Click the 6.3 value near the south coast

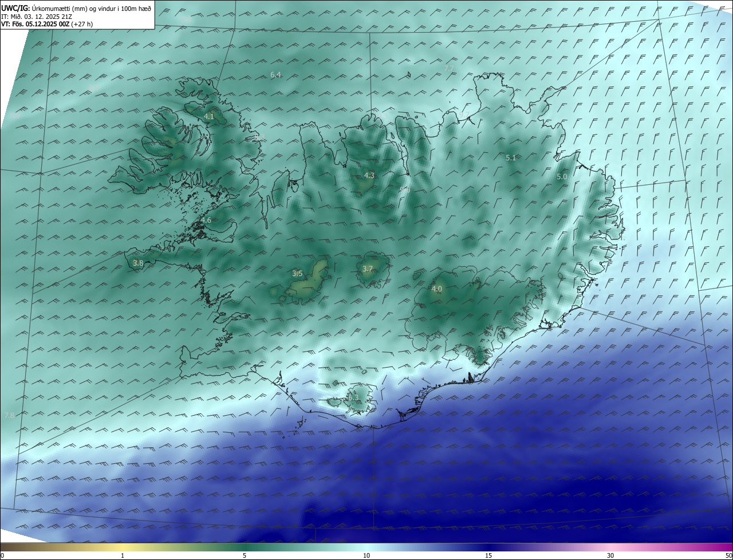pyautogui.click(x=353, y=397)
